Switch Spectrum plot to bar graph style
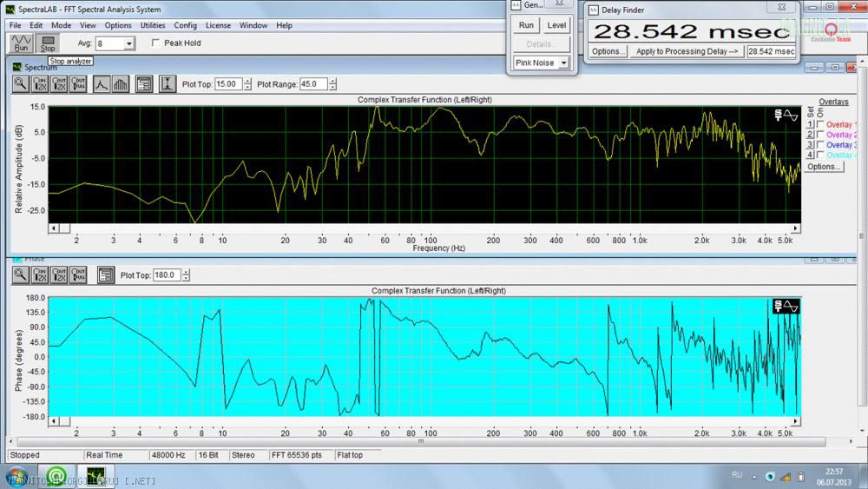Image resolution: width=868 pixels, height=489 pixels. [121, 84]
